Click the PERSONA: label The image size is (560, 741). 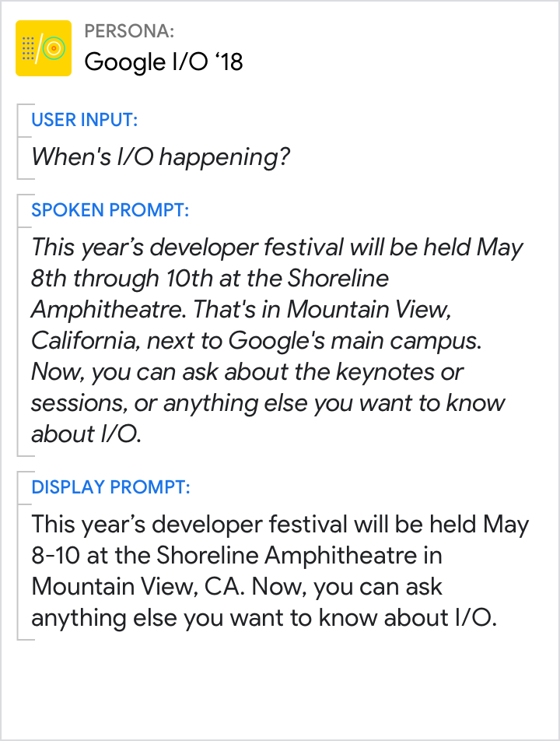(x=129, y=31)
